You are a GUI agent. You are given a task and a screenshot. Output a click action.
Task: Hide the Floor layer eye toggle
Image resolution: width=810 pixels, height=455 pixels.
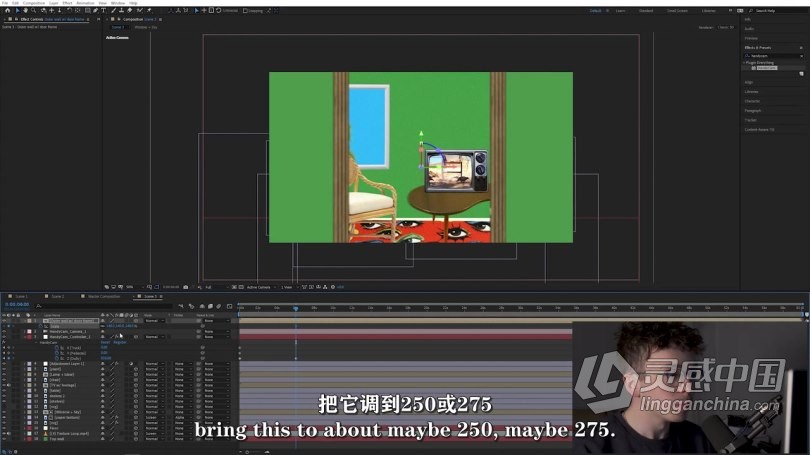[4, 428]
